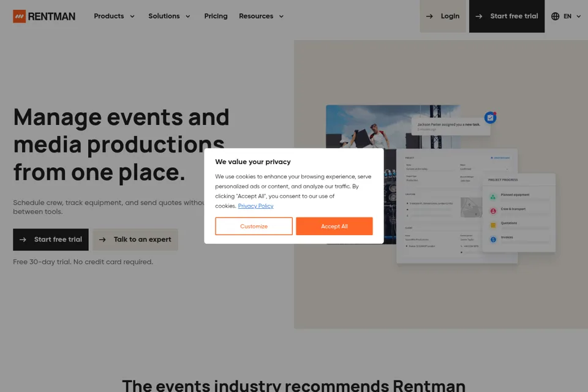
Task: Open the Privacy Policy link
Action: pyautogui.click(x=256, y=206)
